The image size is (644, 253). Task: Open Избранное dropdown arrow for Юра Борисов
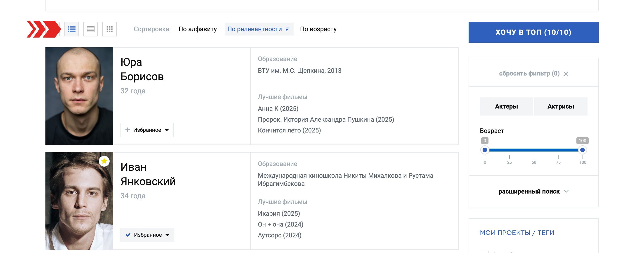point(167,130)
